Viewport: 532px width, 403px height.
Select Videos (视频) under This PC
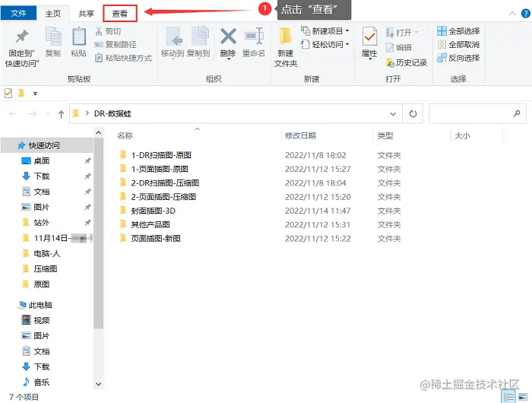pos(42,320)
